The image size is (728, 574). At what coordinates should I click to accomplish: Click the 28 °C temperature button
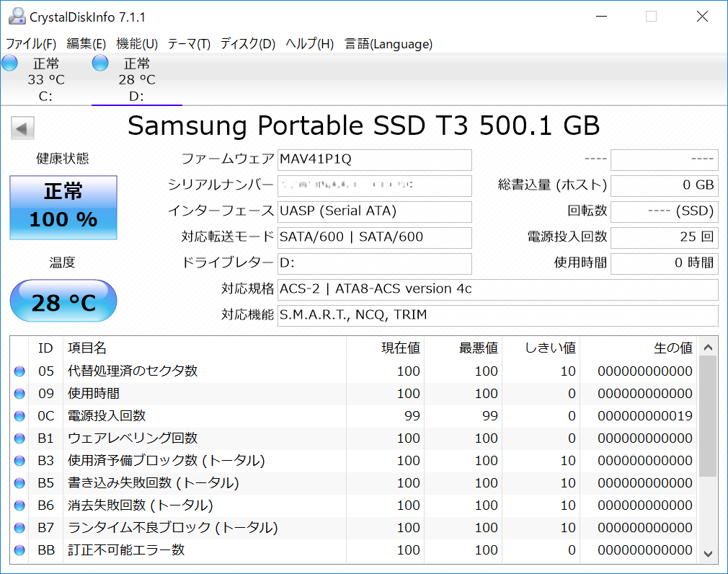[x=63, y=302]
